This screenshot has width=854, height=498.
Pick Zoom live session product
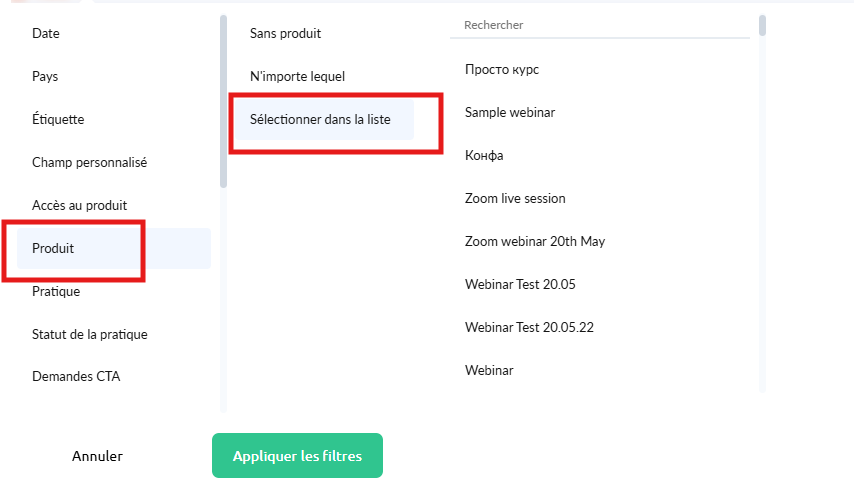coord(515,199)
